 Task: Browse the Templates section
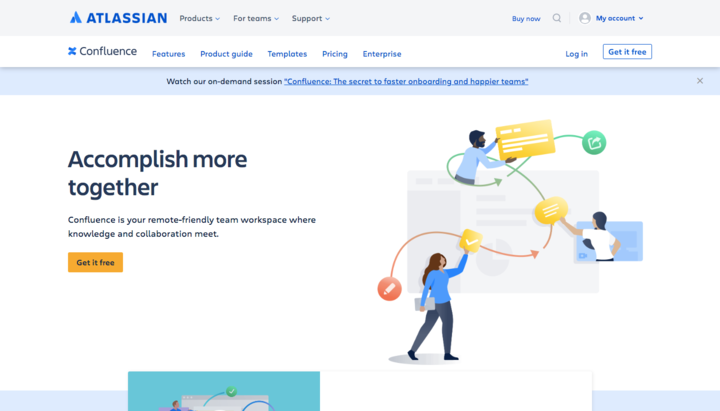pos(287,54)
